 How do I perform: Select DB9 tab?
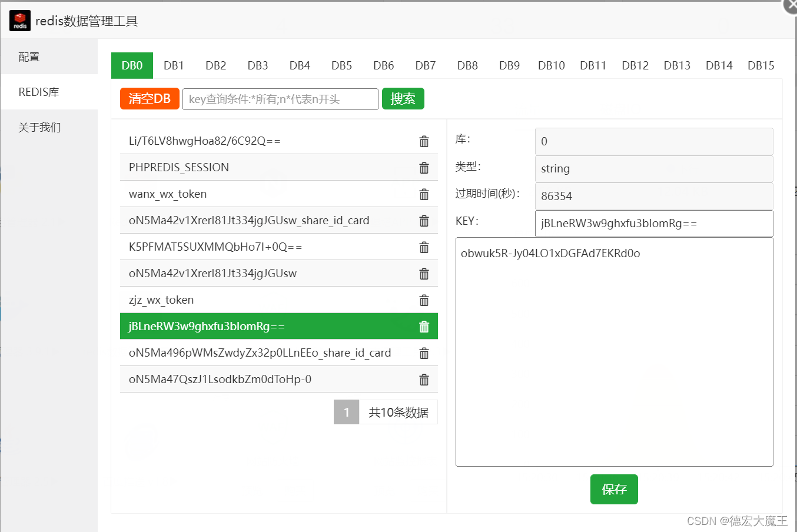coord(510,65)
